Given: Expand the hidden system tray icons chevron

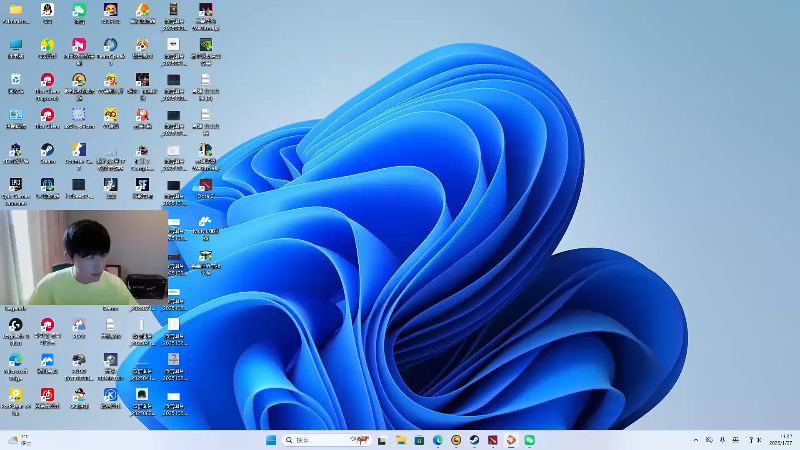Looking at the screenshot, I should coord(696,440).
